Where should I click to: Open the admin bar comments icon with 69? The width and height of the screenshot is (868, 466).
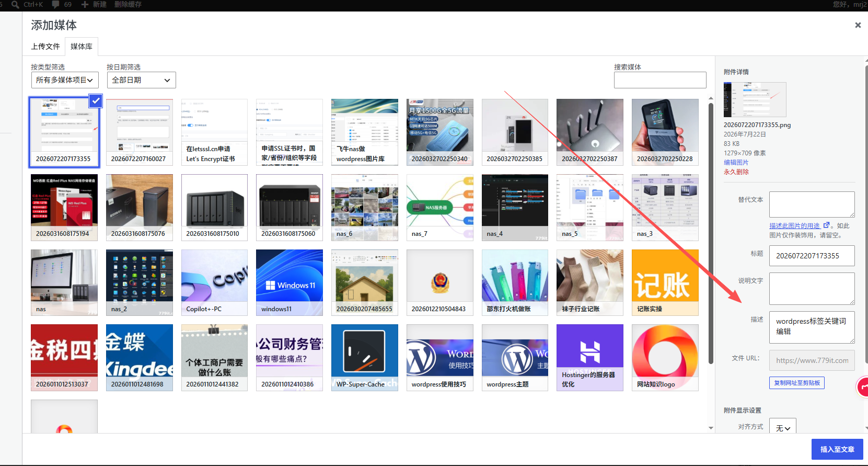62,4
